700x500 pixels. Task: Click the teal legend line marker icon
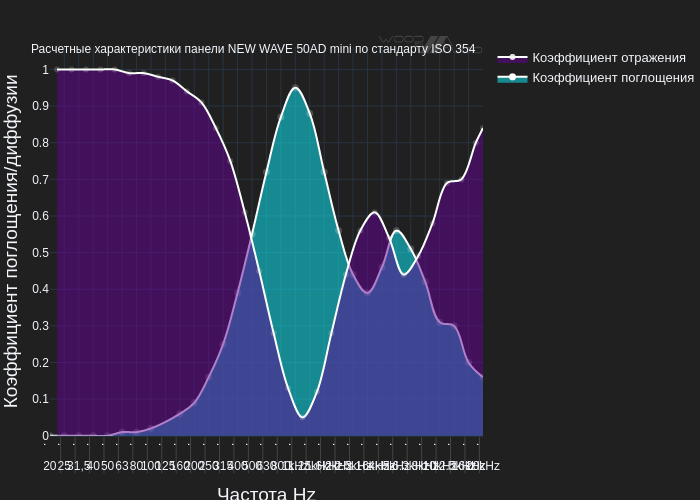(x=512, y=78)
